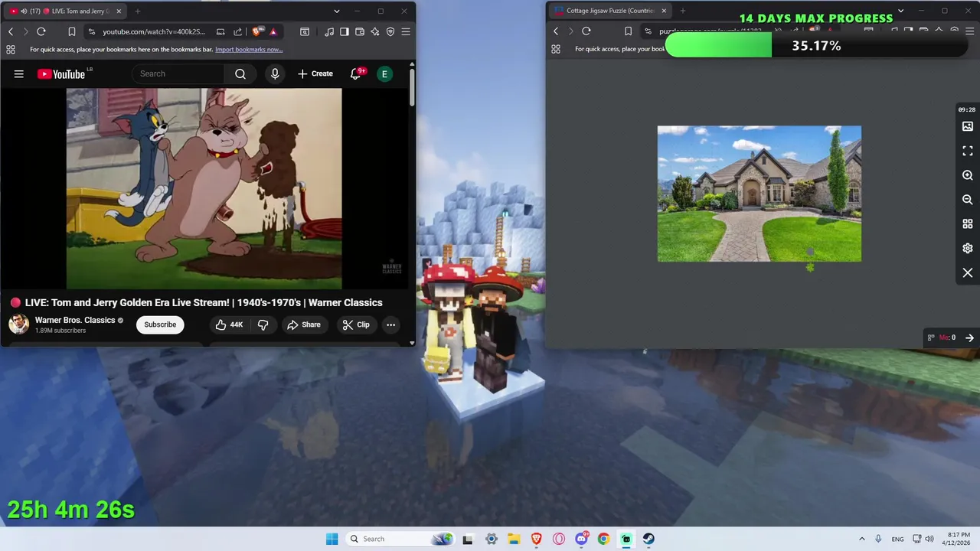Close the Tom and Jerry tab
This screenshot has width=980, height=551.
click(119, 11)
